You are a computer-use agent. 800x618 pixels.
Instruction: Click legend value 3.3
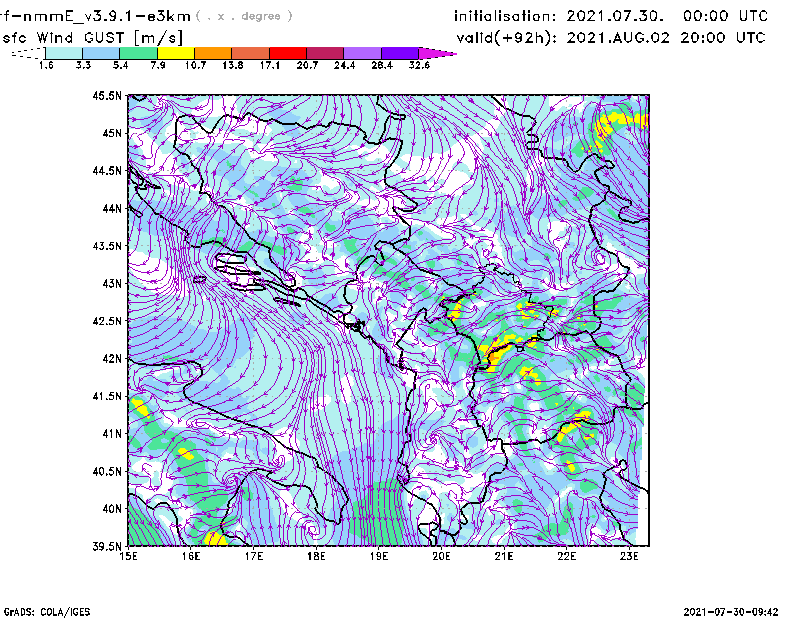tap(83, 65)
